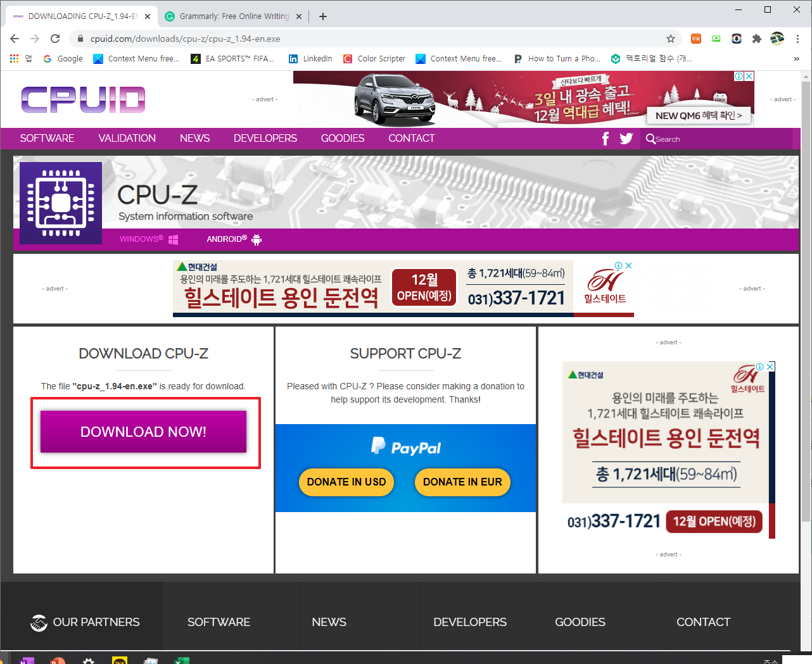This screenshot has height=664, width=812.
Task: Show more bookmarks with the chevron
Action: [x=796, y=59]
